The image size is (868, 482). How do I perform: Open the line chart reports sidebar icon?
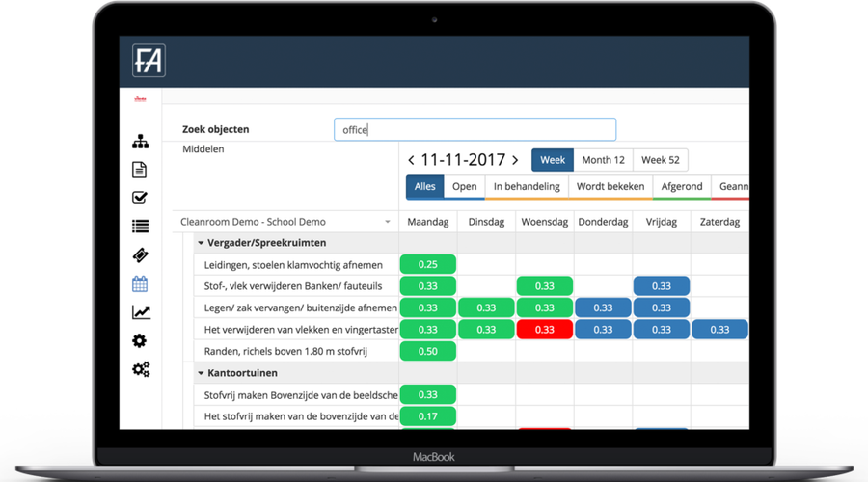[x=141, y=312]
